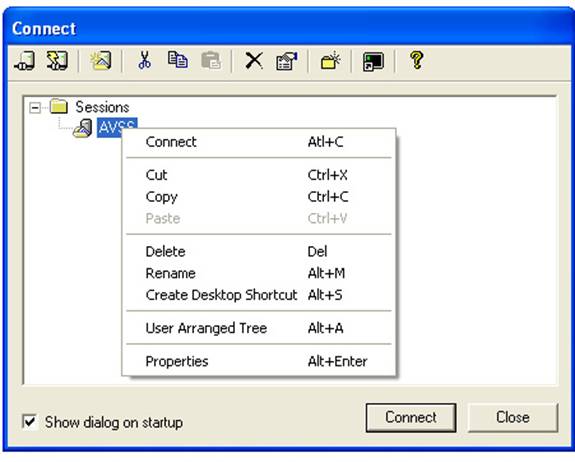Click the Connect button at bottom

(411, 417)
